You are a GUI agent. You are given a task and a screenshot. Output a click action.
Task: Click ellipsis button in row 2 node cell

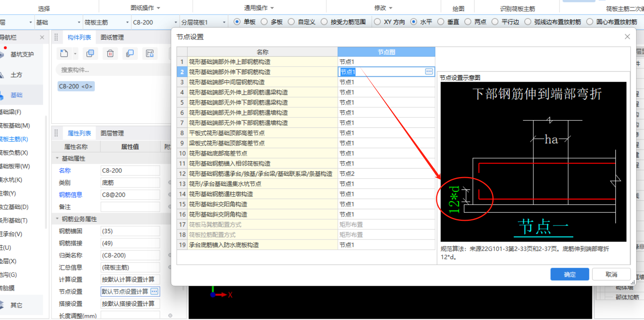tap(429, 72)
